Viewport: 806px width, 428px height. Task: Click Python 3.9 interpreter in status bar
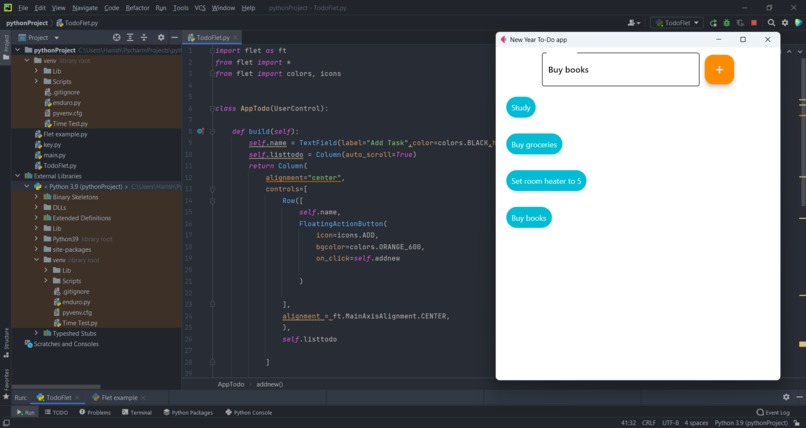click(x=750, y=423)
